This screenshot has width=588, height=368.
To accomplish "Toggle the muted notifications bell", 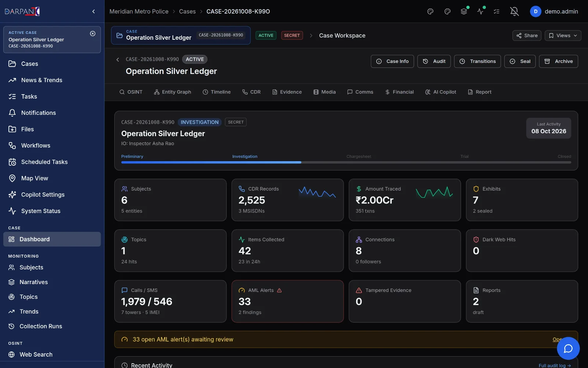I will [x=514, y=11].
